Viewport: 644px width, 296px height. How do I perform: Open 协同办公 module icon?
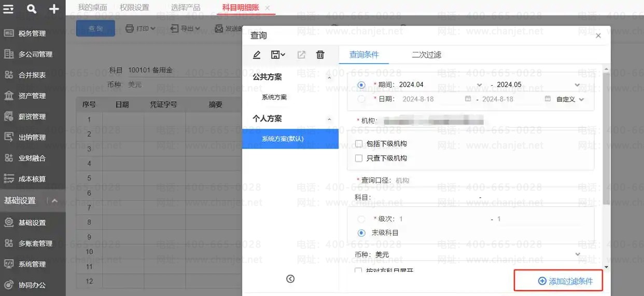pos(9,285)
